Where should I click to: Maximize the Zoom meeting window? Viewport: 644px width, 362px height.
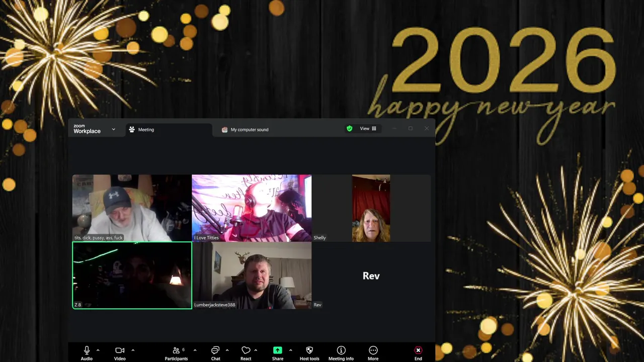[411, 129]
